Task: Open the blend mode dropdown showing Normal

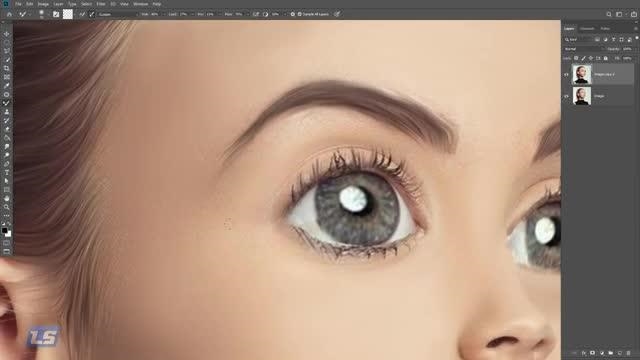Action: coord(583,49)
